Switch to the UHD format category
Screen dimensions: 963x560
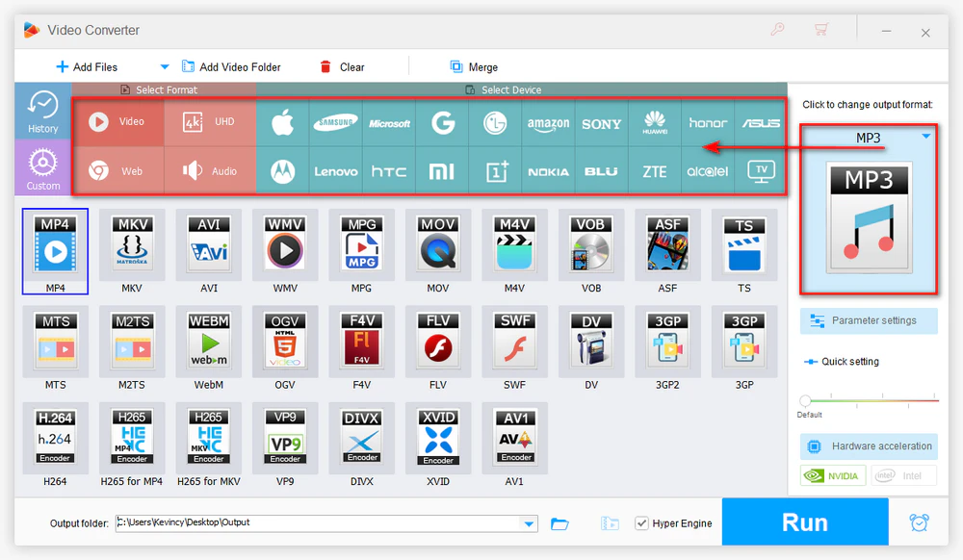point(210,121)
